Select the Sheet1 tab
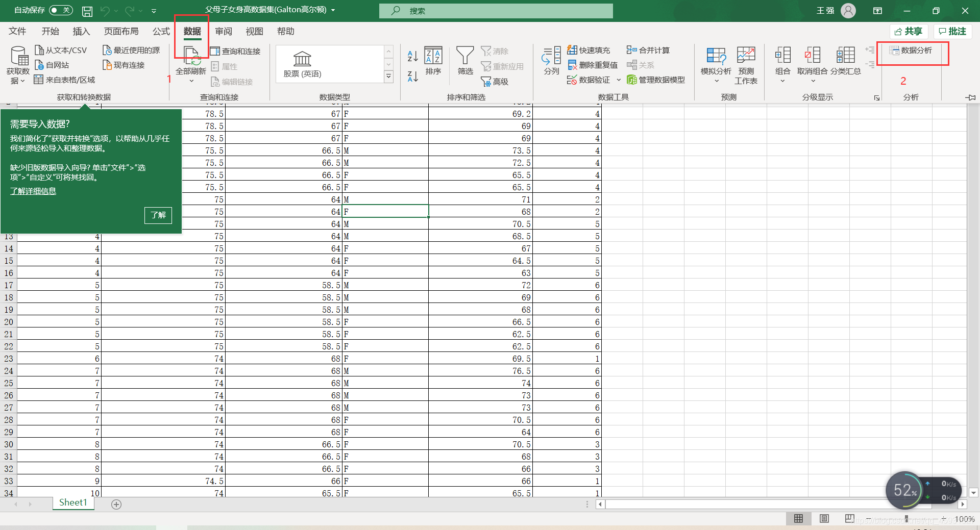 73,502
